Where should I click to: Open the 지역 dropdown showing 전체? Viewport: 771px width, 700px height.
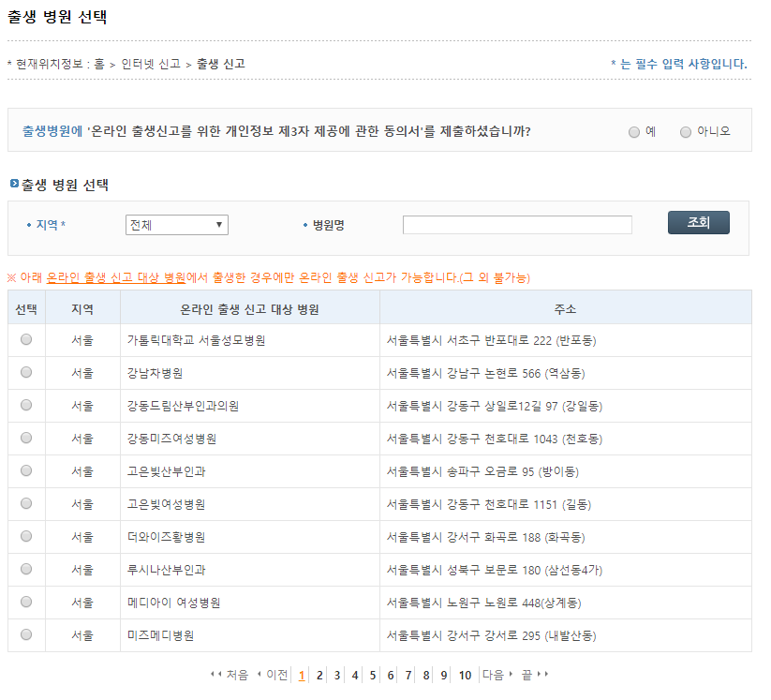[x=177, y=225]
